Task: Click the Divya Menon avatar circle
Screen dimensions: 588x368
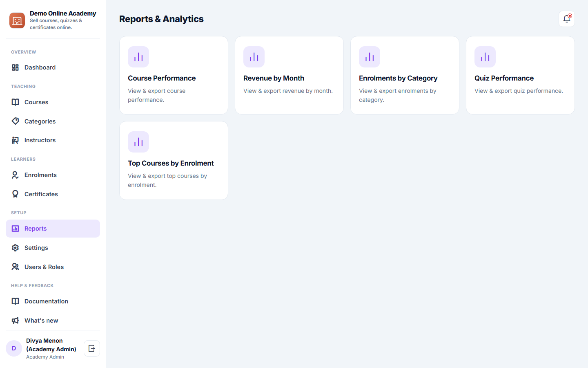Action: [14, 348]
